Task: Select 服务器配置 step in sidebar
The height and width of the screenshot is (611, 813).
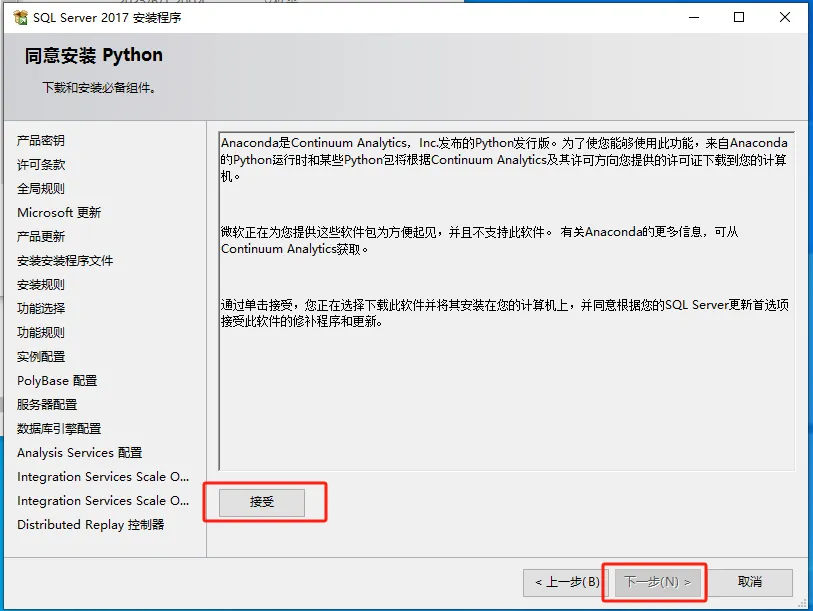Action: pyautogui.click(x=47, y=405)
